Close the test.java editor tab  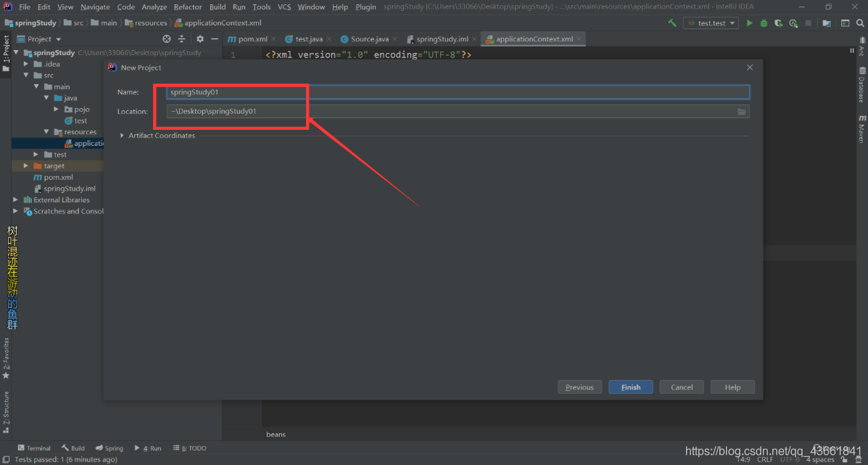328,39
